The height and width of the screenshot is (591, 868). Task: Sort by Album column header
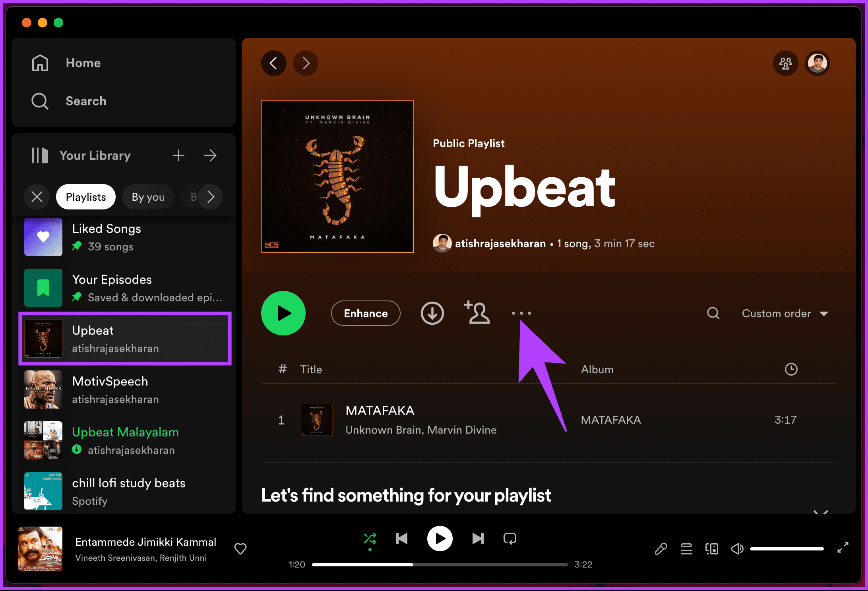coord(597,369)
